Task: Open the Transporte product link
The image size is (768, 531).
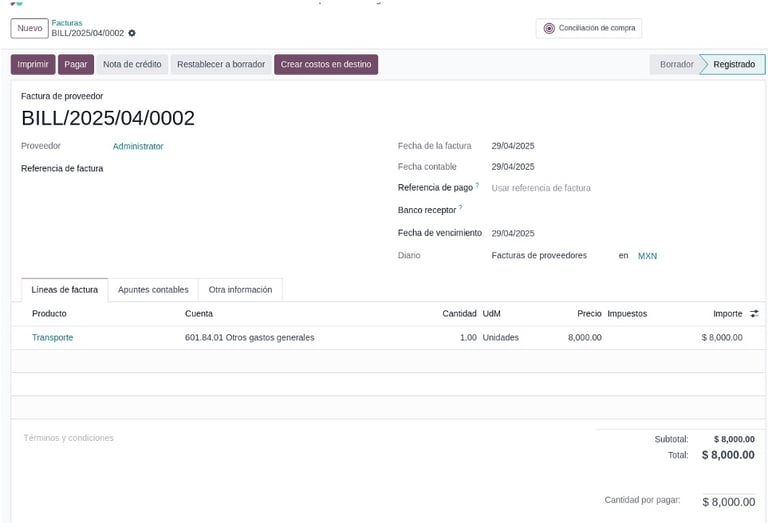Action: [52, 338]
